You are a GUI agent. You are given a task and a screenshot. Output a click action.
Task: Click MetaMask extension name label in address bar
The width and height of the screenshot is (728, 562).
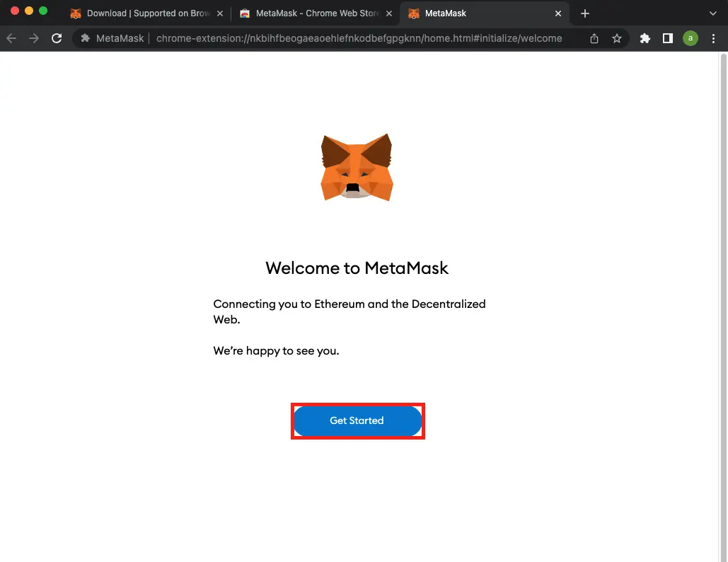(x=120, y=38)
